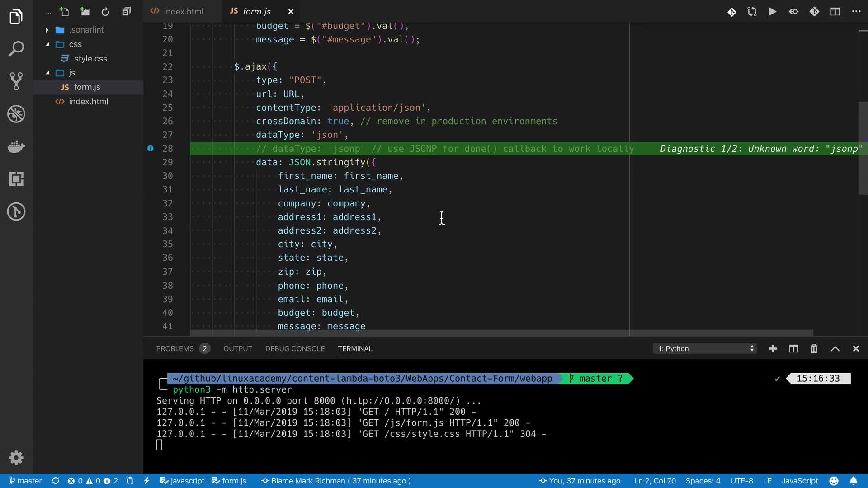
Task: Open the Extensions view icon
Action: pos(16,179)
